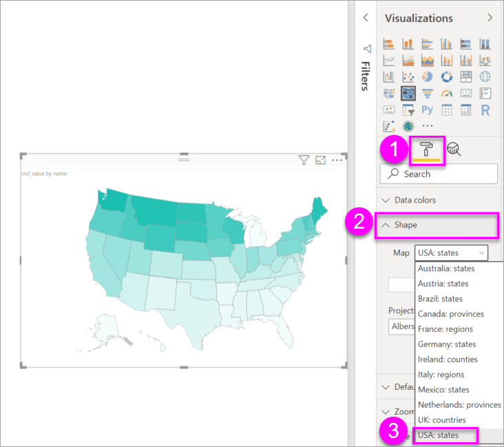Viewport: 504px width, 447px height.
Task: Select the ArcGIS Maps visual
Action: [408, 126]
